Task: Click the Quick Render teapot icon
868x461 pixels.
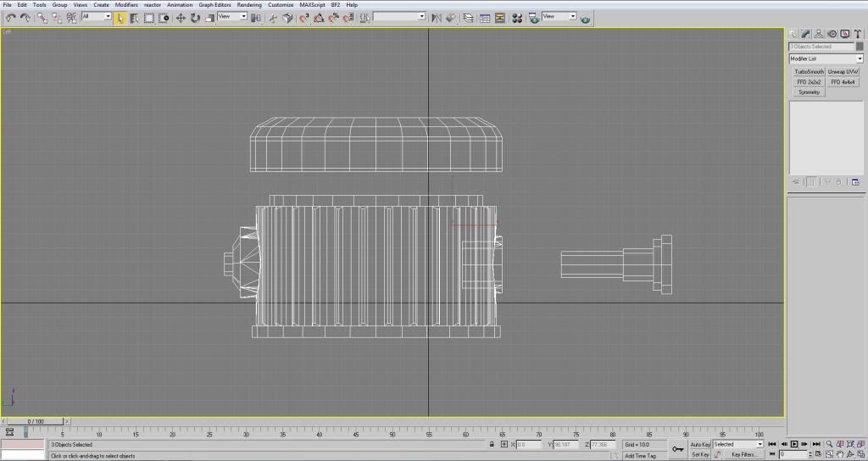Action: pos(585,18)
